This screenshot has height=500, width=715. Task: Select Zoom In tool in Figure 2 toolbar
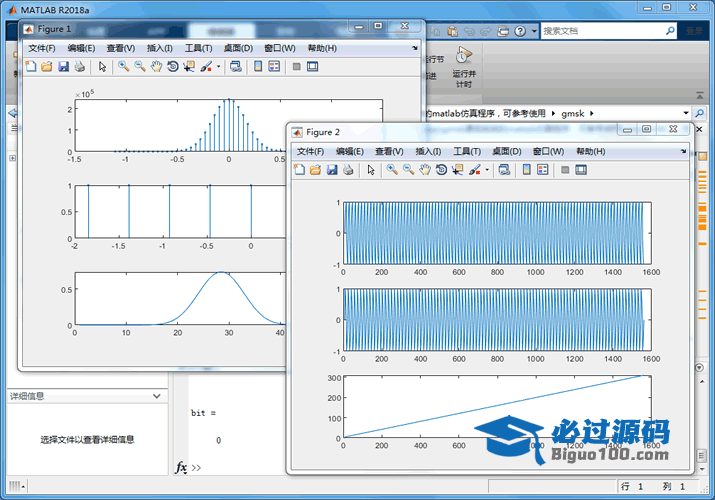[x=392, y=170]
